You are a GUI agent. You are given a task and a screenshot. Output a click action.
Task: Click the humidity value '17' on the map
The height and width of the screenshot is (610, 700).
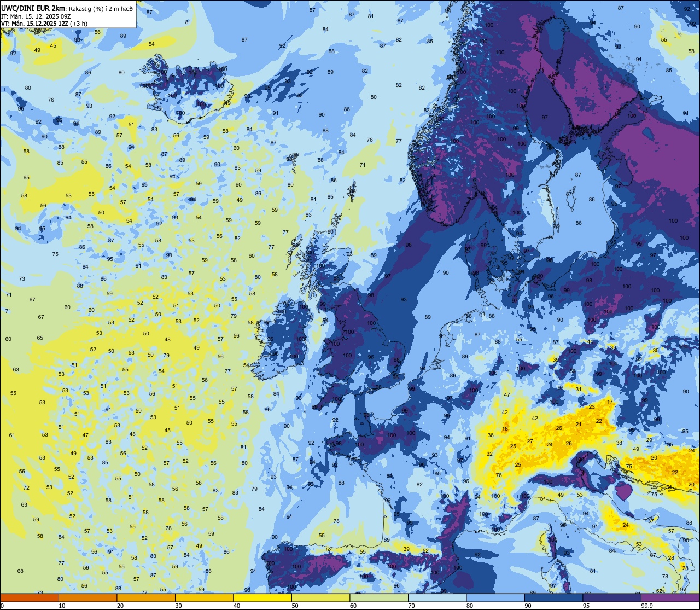pos(610,402)
